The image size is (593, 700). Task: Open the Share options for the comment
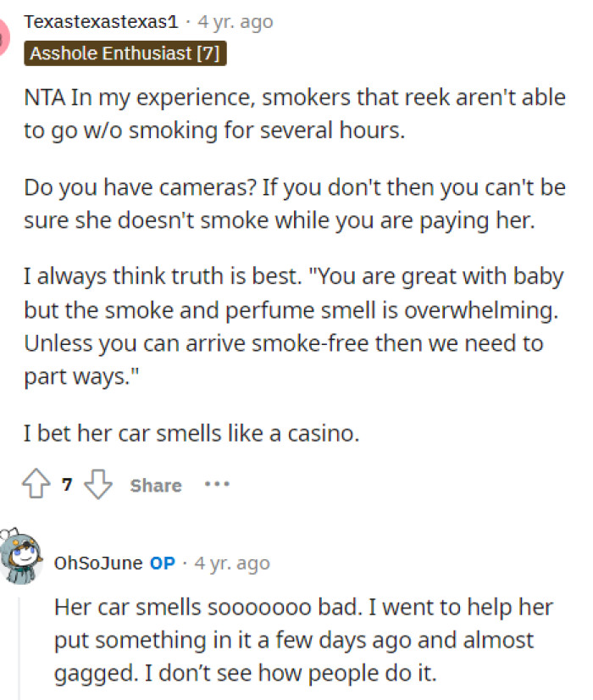coord(155,485)
